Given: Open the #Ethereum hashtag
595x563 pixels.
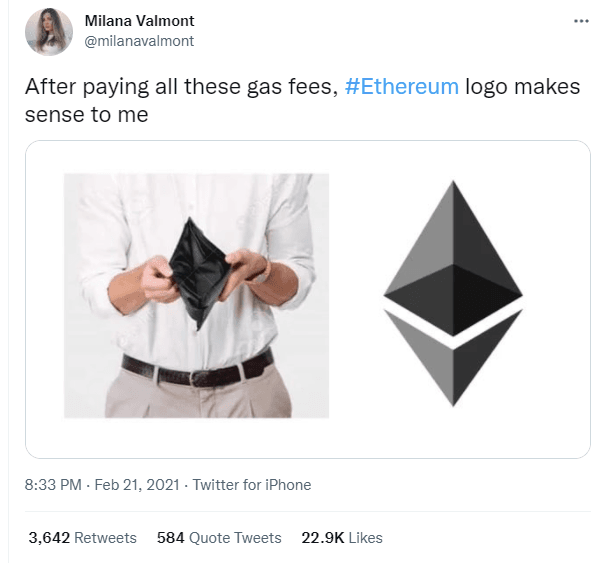Looking at the screenshot, I should tap(401, 86).
